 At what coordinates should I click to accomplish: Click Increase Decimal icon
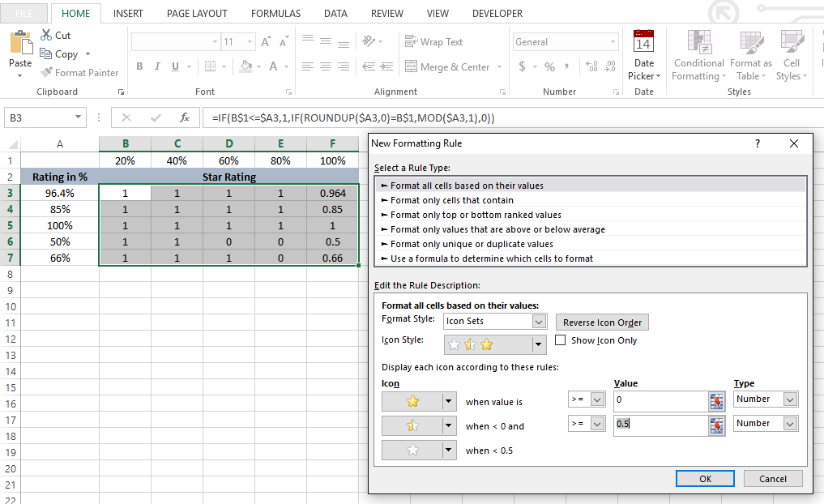tap(591, 66)
